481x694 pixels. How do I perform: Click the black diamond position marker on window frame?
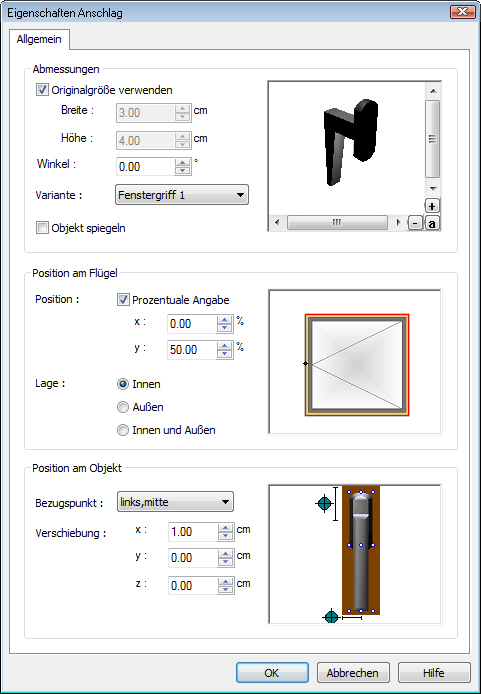point(305,363)
